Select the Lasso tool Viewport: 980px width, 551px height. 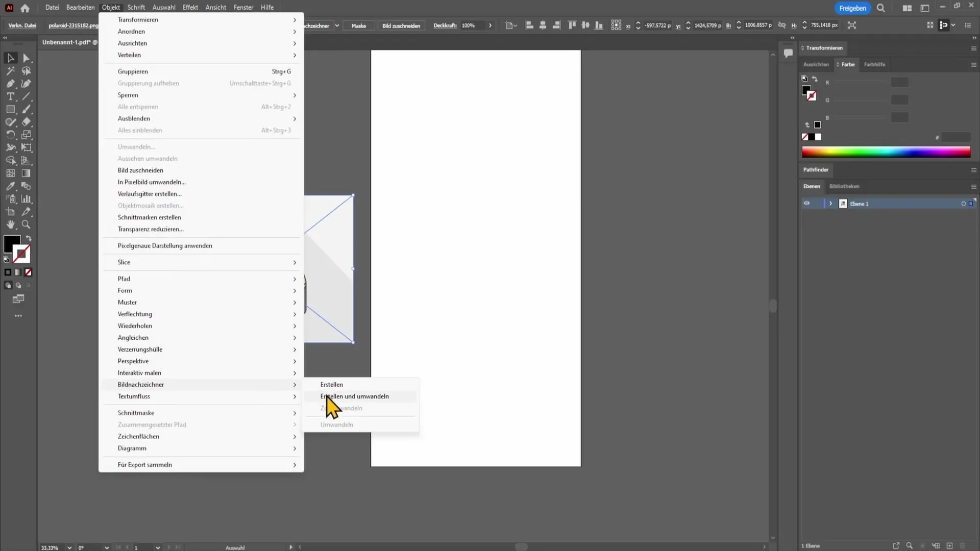27,71
